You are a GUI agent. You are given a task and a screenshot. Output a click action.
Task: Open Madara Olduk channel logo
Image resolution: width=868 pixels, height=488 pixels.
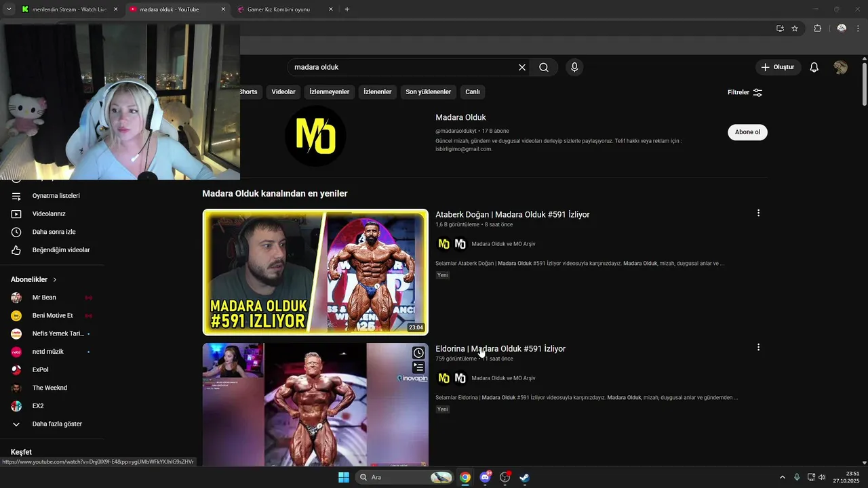315,136
